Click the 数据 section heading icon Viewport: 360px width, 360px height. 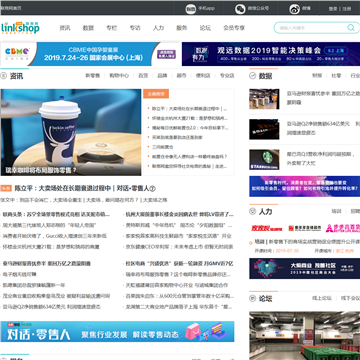(x=252, y=76)
